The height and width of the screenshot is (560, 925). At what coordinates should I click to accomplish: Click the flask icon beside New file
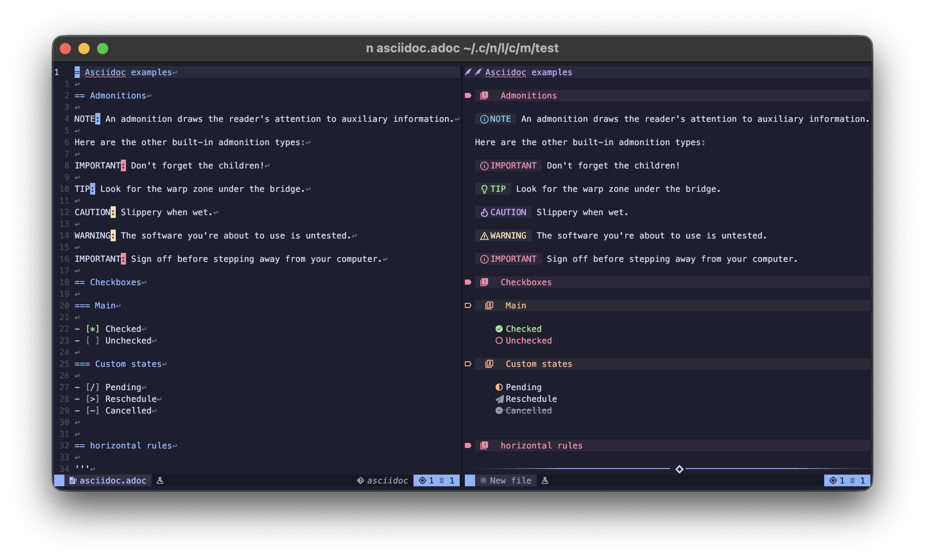545,480
